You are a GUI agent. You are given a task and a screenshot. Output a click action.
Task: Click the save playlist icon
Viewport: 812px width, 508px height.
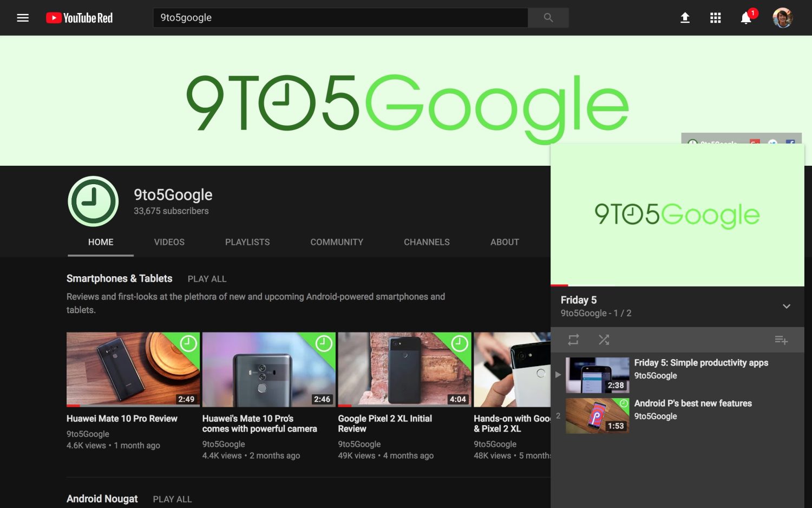click(781, 340)
